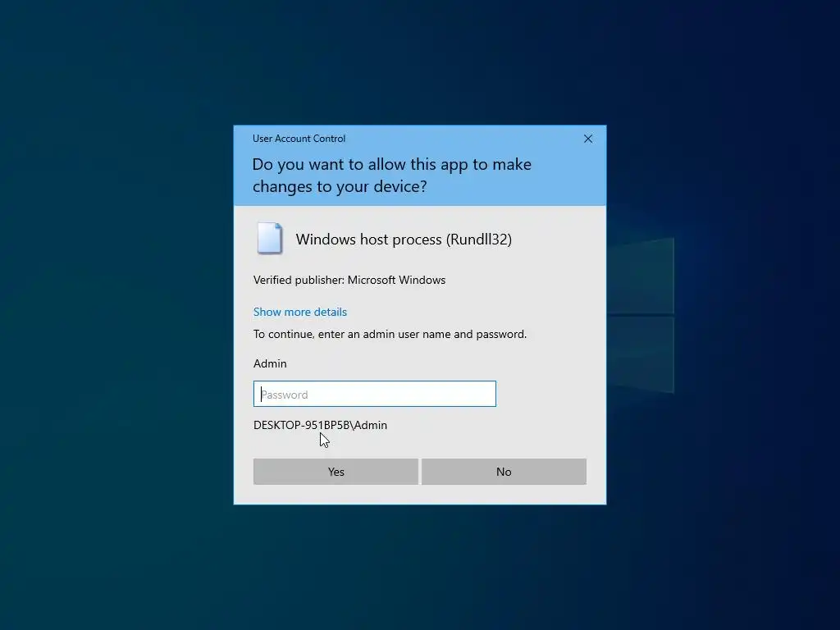The image size is (840, 630).
Task: Click the Admin user name label
Action: 270,363
